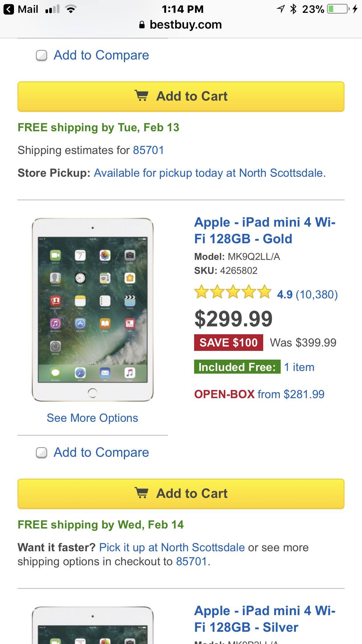The image size is (362, 644).
Task: Tap the Gold iPad mini product image
Action: [92, 310]
